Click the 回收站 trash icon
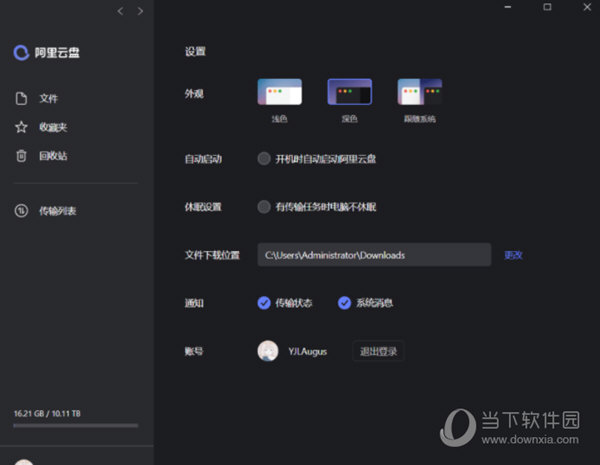This screenshot has width=600, height=465. tap(21, 156)
